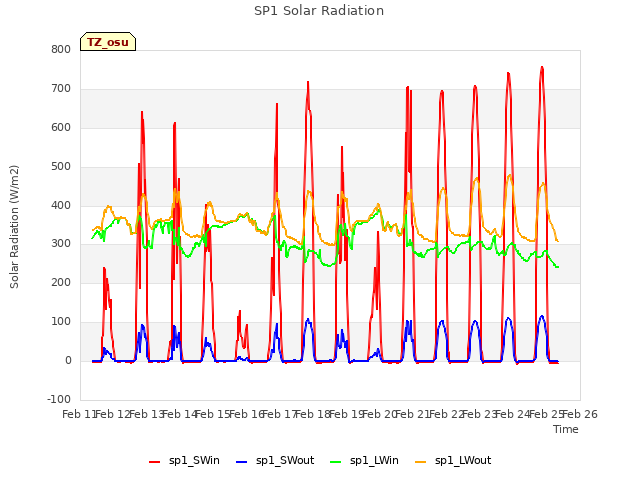Screen dimensions: 640x480
Task: Click the Feb 17 red SWin peak
Action: [x=308, y=82]
